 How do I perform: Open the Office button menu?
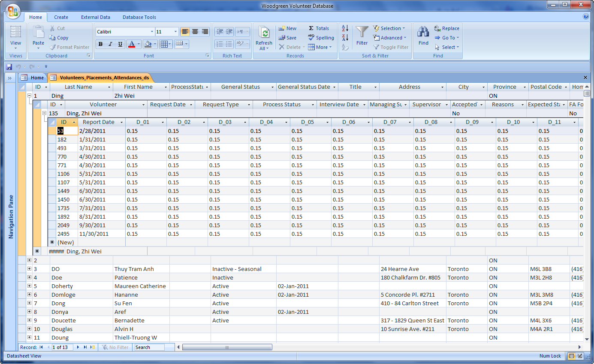coord(13,12)
